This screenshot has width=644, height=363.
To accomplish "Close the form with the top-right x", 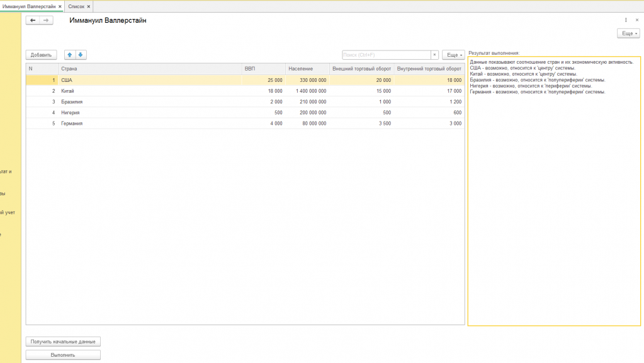I will point(637,20).
